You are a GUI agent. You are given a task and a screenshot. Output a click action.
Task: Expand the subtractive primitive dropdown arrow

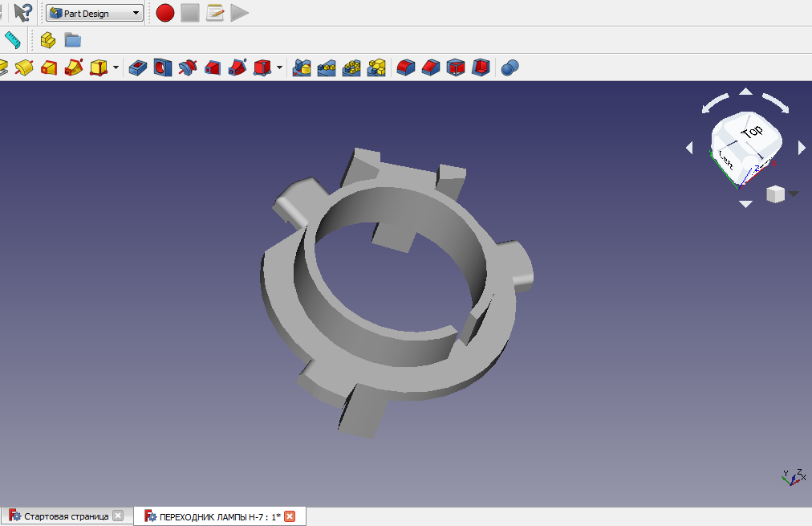[x=279, y=67]
